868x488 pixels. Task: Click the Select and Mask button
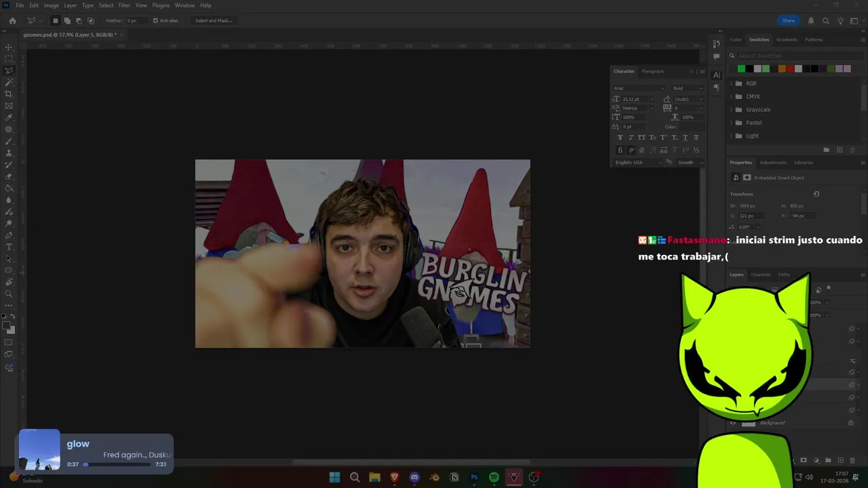tap(214, 20)
